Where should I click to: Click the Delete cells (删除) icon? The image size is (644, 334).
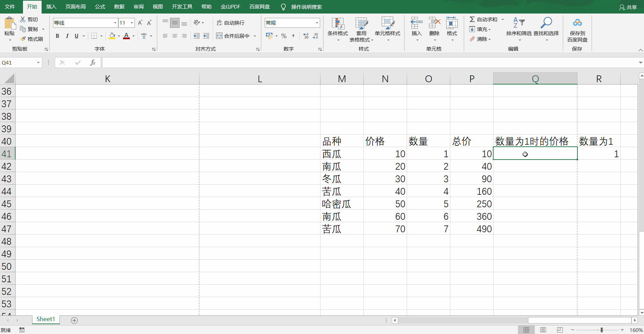[x=434, y=23]
